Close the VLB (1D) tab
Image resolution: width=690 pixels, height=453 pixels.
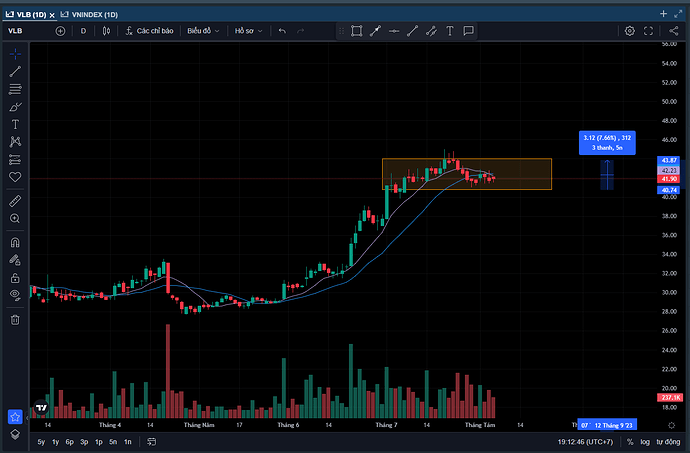(52, 15)
